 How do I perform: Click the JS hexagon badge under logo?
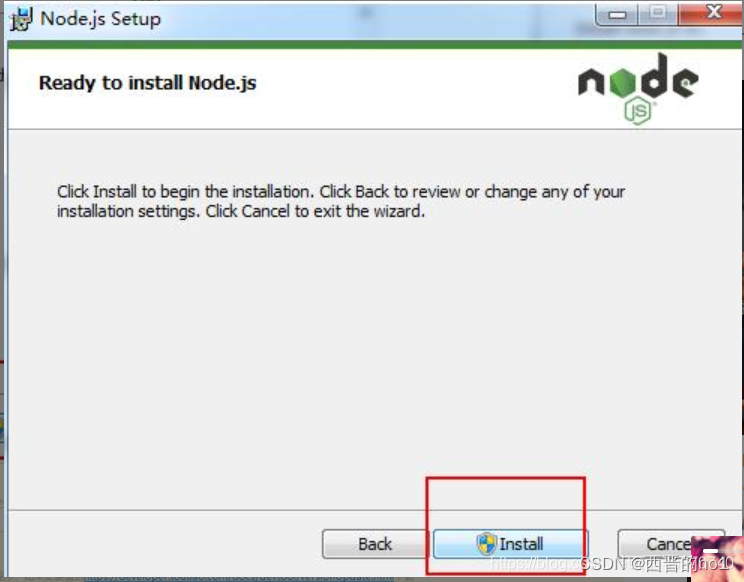point(638,111)
